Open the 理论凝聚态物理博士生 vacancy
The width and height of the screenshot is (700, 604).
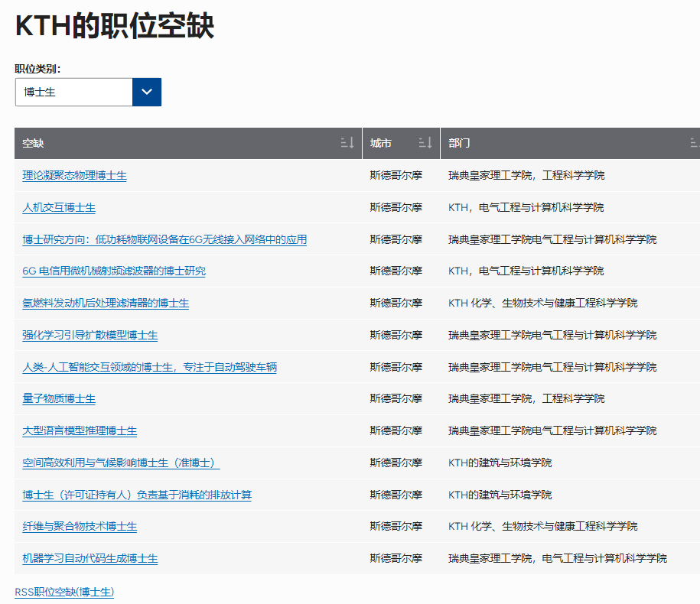pyautogui.click(x=74, y=175)
